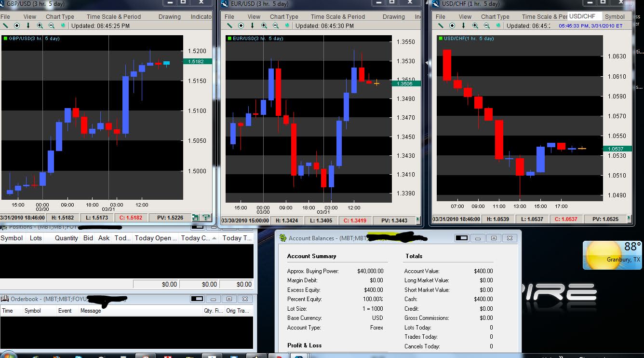Screen dimensions: 644x358
Task: Click the 1.3506 price tag on EUR/USD axis
Action: [x=407, y=83]
